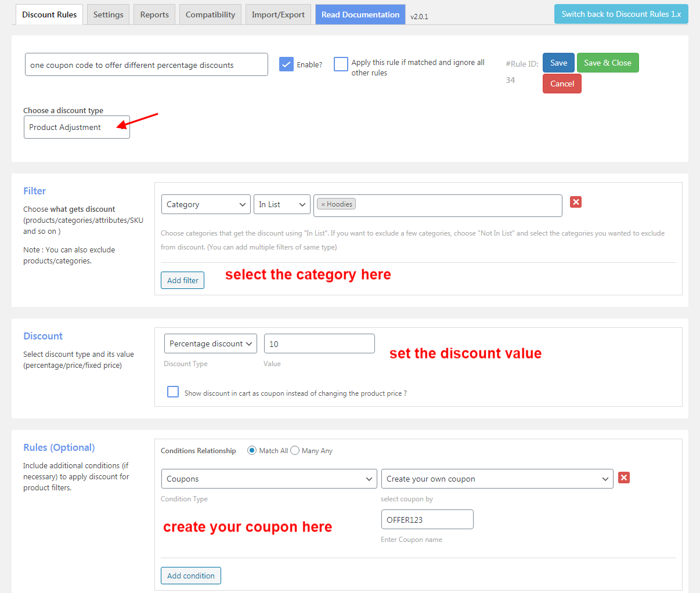Open the Category filter type dropdown

205,204
